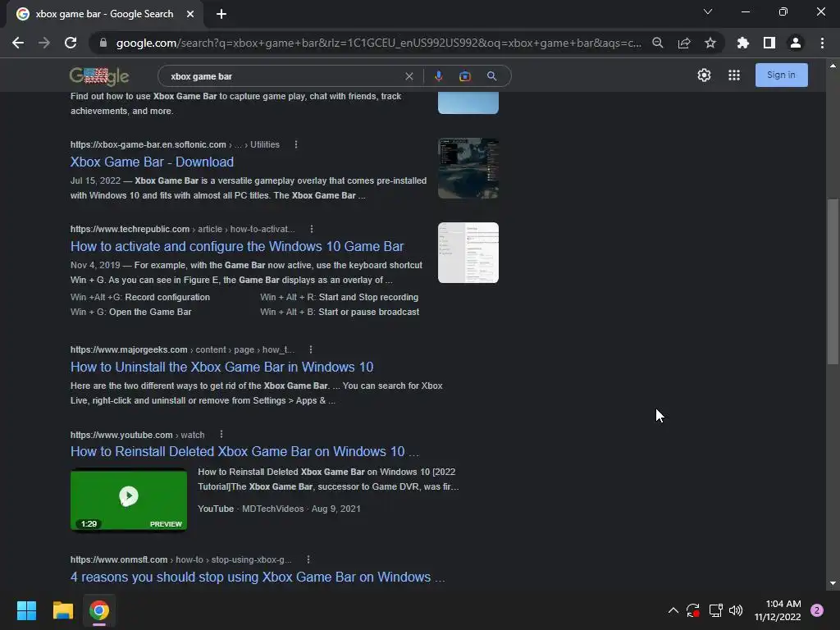Open File Explorer from the taskbar
This screenshot has width=840, height=630.
click(62, 610)
